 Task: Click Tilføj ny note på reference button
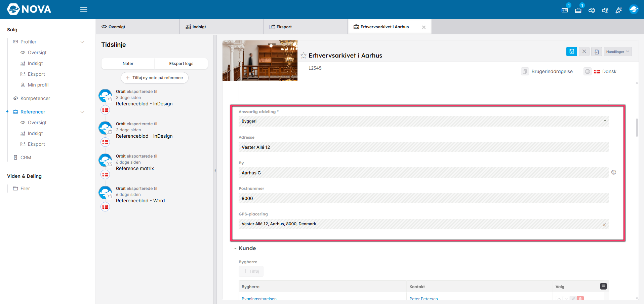tap(155, 78)
